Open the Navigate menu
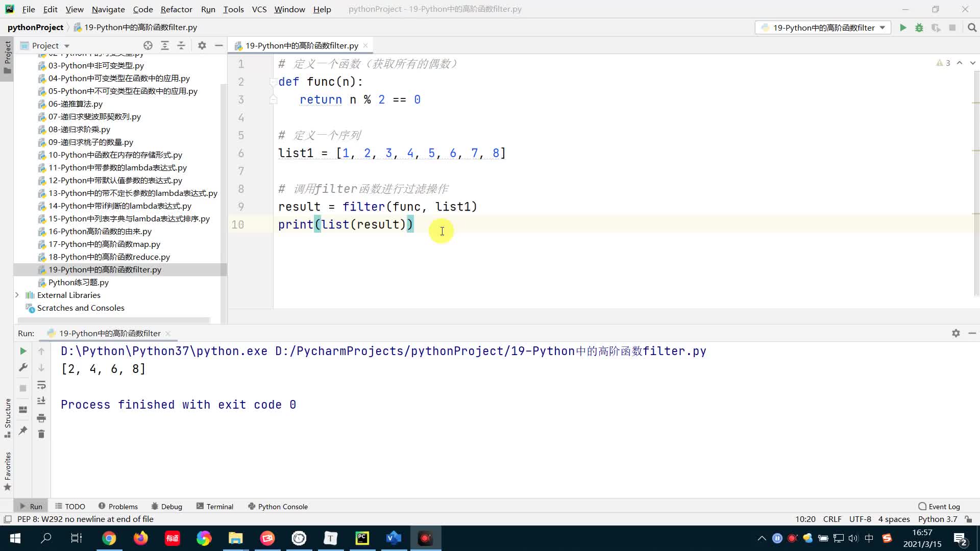 click(x=108, y=9)
